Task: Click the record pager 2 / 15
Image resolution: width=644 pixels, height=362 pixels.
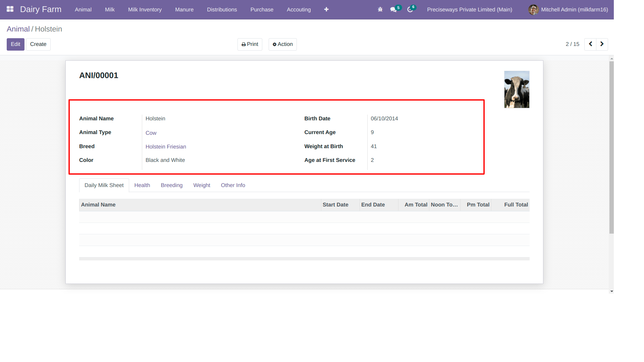Action: (573, 44)
